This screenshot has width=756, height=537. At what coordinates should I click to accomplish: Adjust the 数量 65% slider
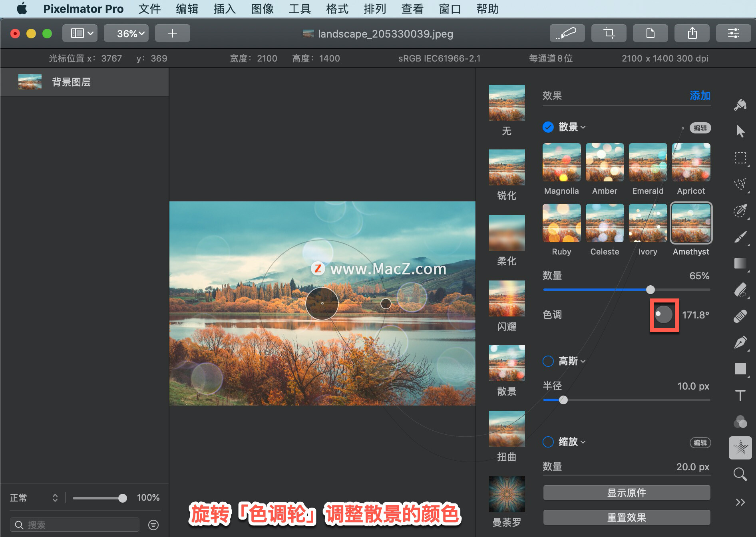[651, 290]
